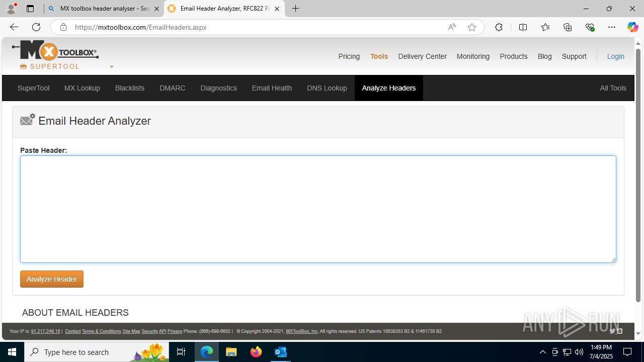Open Collections icon
This screenshot has width=644, height=362.
[x=568, y=27]
